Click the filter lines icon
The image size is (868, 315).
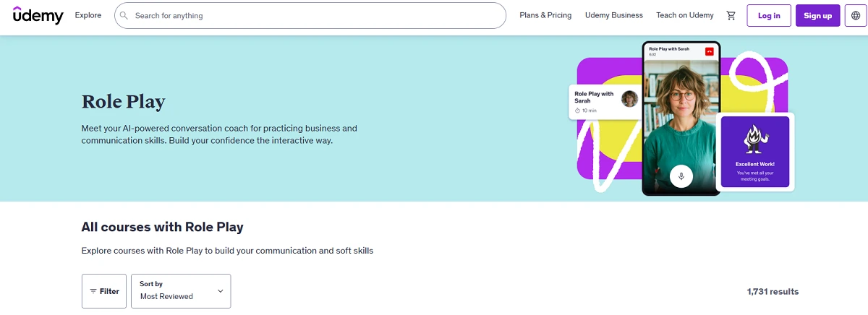[x=93, y=291]
